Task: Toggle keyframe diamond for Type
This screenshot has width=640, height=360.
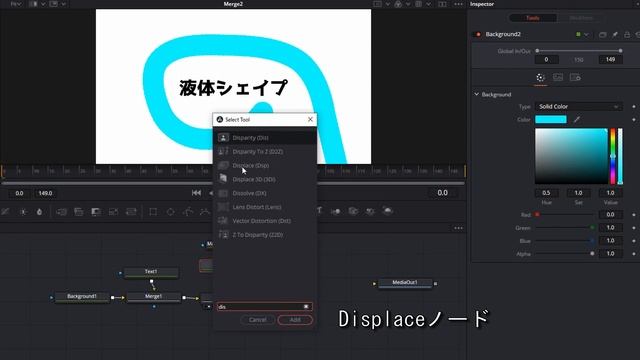Action: tap(634, 107)
